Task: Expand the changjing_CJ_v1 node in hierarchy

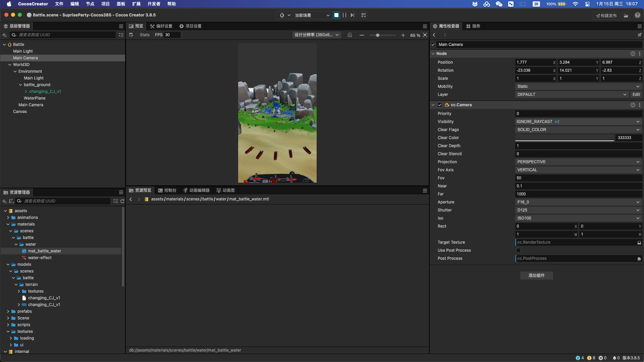Action: coord(26,92)
